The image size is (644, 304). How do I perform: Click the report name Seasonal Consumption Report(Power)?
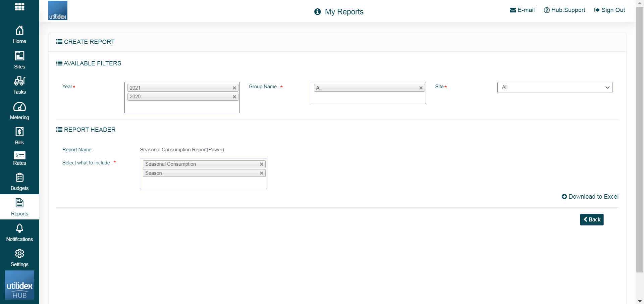click(182, 150)
